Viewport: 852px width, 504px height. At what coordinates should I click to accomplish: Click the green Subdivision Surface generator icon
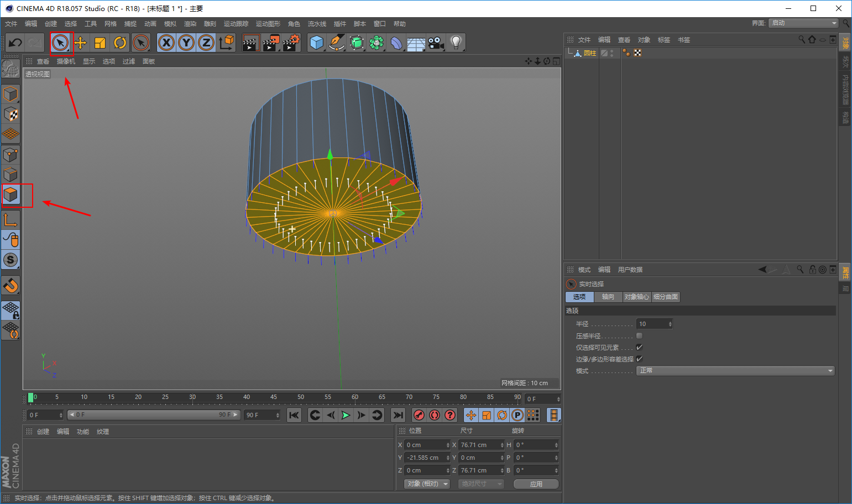point(357,43)
